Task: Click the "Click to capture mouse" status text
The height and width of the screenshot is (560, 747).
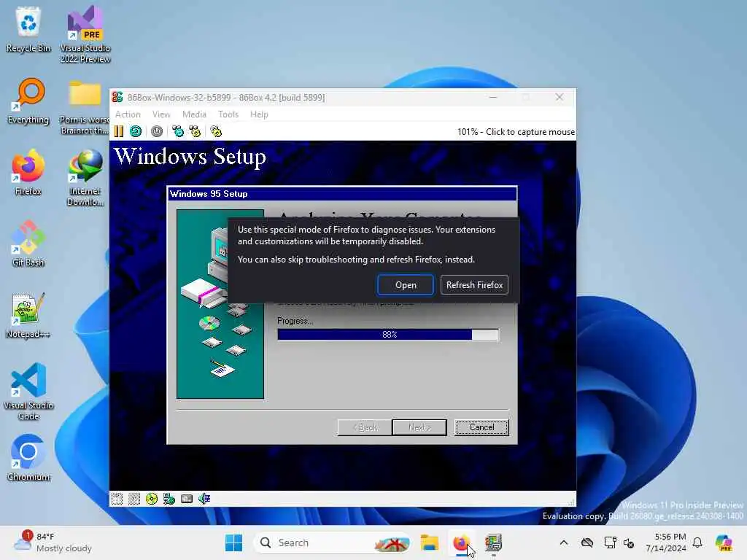Action: (x=530, y=132)
